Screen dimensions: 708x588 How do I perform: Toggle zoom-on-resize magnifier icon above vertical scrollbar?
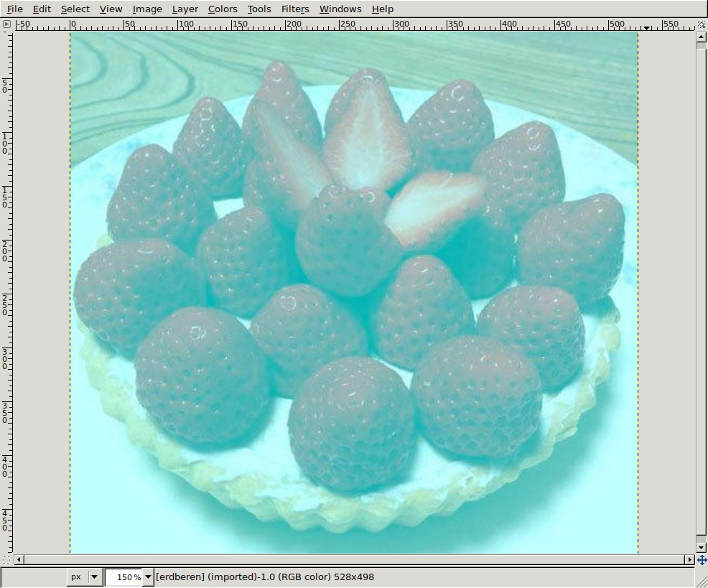pyautogui.click(x=701, y=24)
